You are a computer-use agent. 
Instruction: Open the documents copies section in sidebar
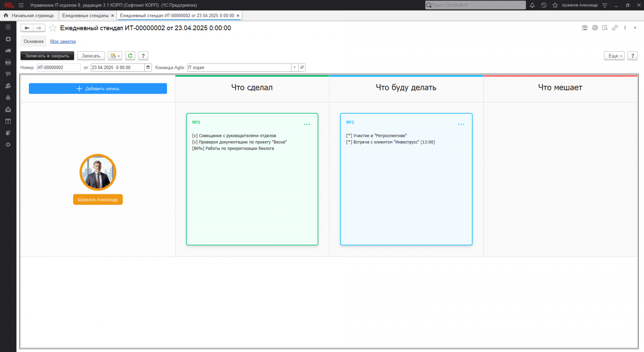(8, 133)
